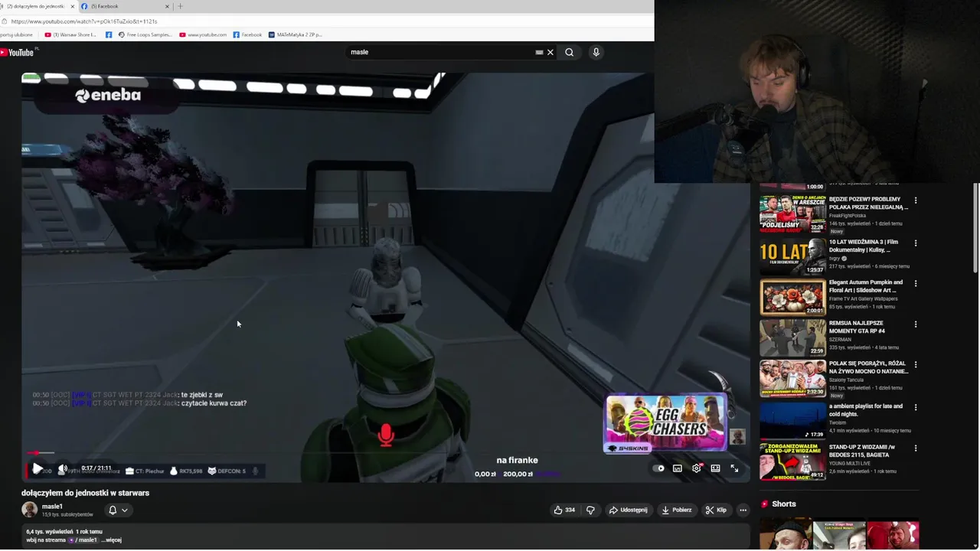Open more actions menu below video

[x=743, y=510]
